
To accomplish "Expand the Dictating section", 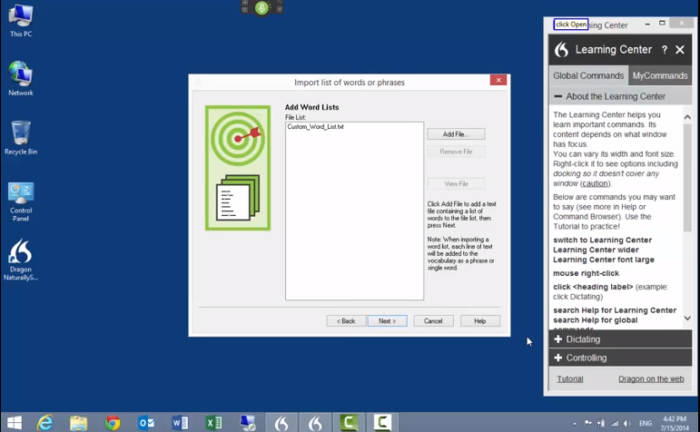I will tap(620, 339).
